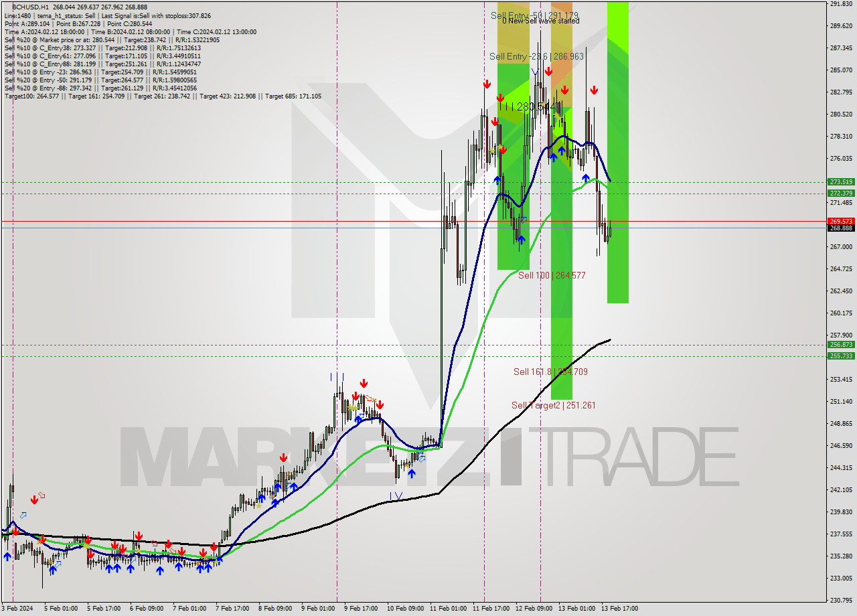The image size is (857, 616).
Task: Click the 'Sell %20 @ Entry -88: 297.342' line
Action: (x=100, y=88)
